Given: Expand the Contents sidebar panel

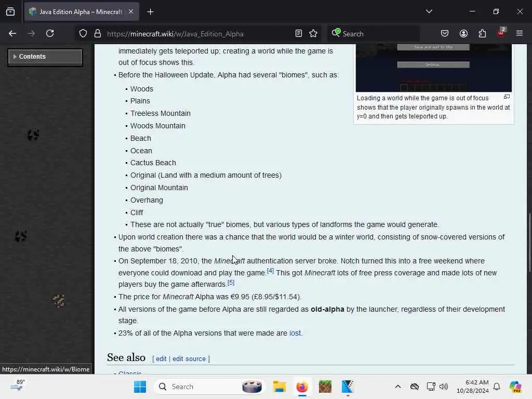Looking at the screenshot, I should [45, 57].
